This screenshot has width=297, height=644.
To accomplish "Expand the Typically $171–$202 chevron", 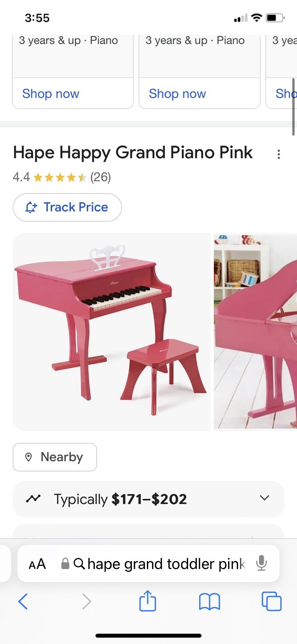I will pos(264,498).
